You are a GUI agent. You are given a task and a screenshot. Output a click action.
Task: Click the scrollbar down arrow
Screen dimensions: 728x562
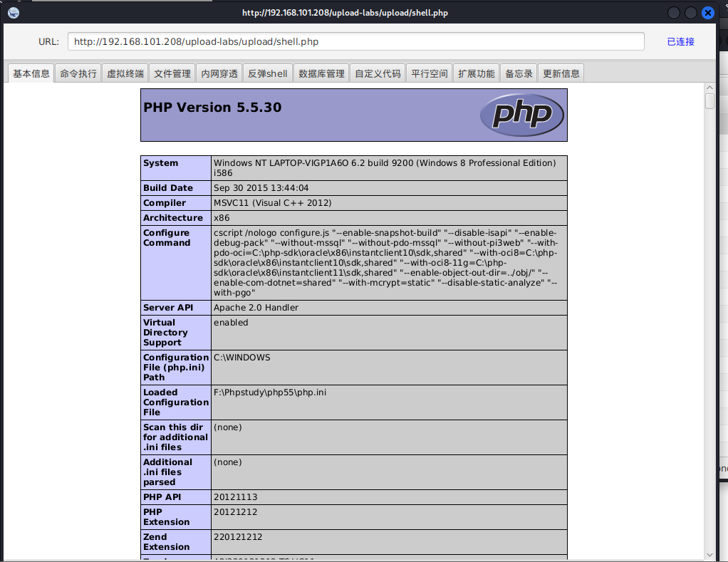pos(709,555)
